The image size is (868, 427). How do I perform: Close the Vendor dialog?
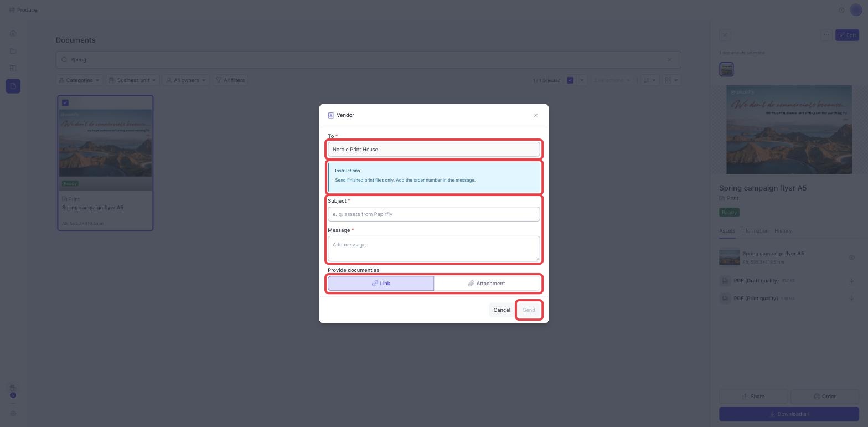coord(535,115)
